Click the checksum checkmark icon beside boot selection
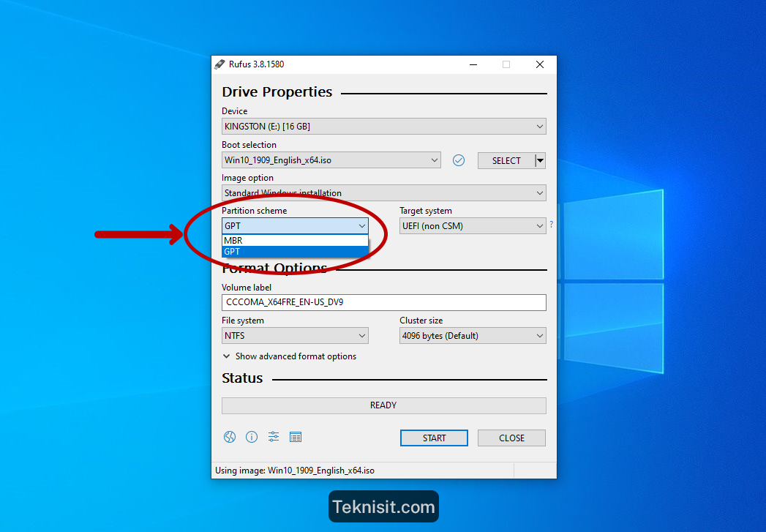 (x=458, y=160)
